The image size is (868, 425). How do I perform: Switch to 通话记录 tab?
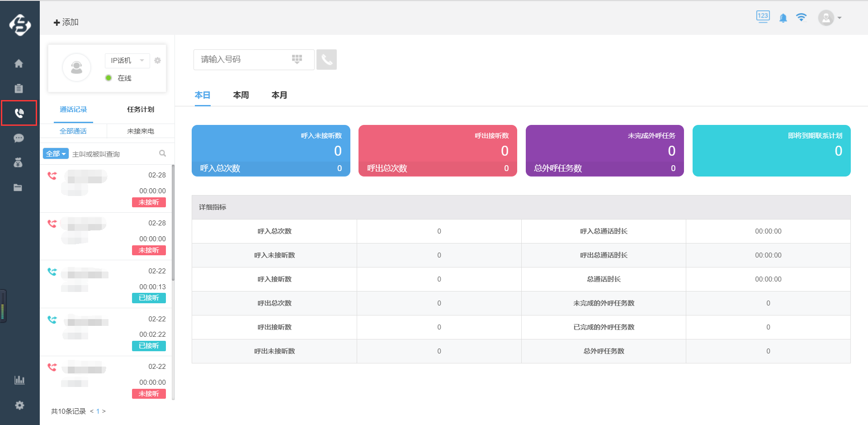coord(73,110)
